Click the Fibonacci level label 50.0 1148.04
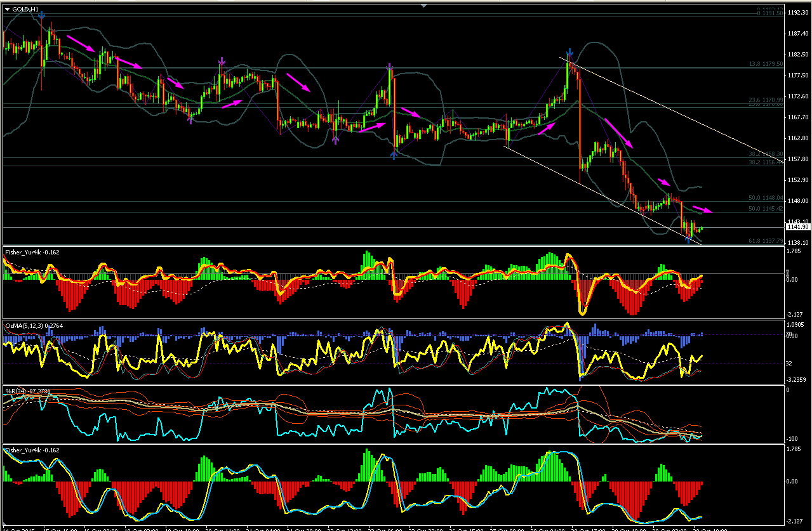The width and height of the screenshot is (812, 531). pyautogui.click(x=765, y=198)
